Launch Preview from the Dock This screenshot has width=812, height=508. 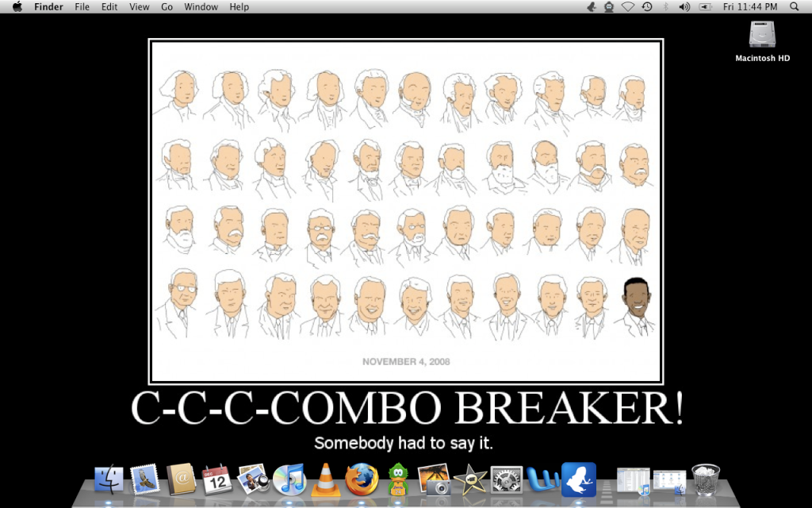(253, 479)
